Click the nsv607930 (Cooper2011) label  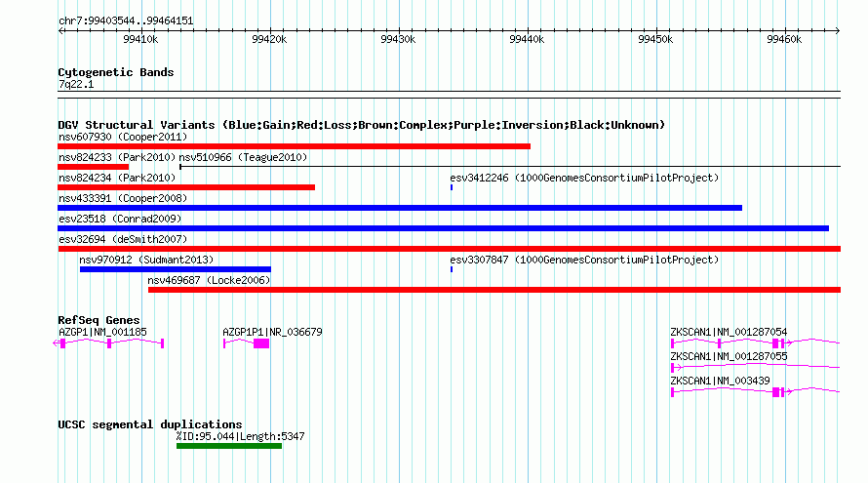point(123,137)
